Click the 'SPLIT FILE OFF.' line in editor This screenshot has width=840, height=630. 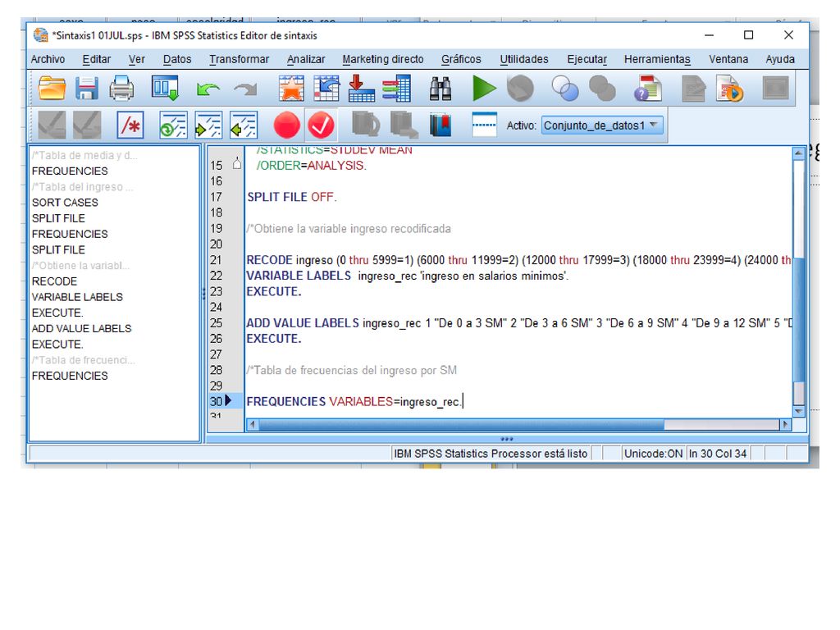(291, 197)
